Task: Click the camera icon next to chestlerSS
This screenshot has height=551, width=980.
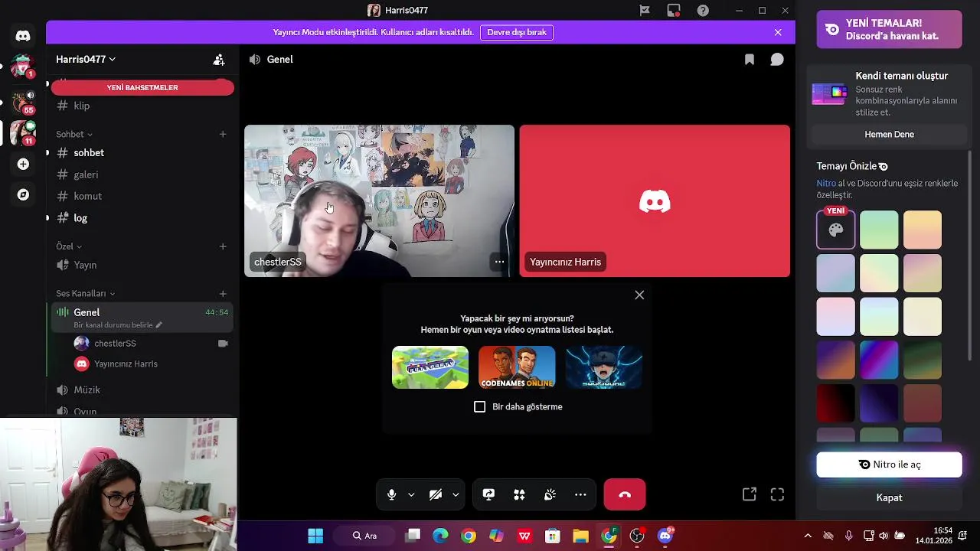Action: coord(223,344)
